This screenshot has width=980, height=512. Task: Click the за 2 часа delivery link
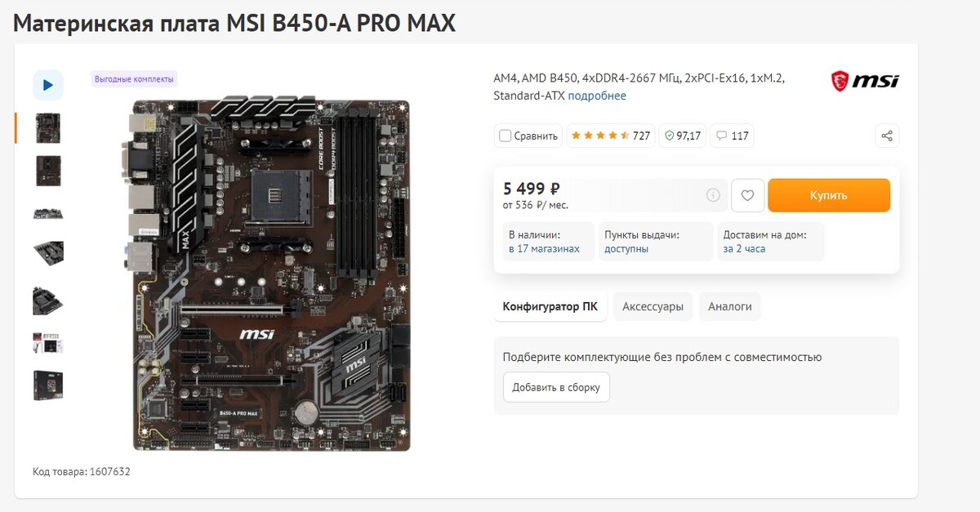[744, 248]
